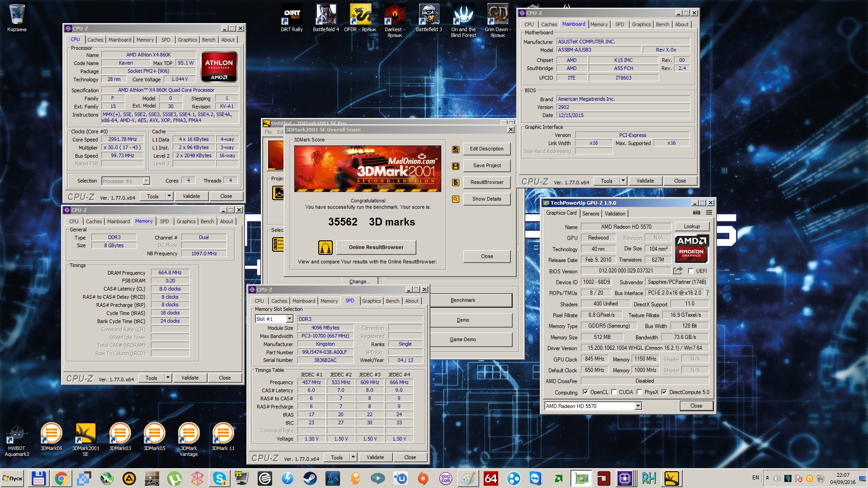Open the Recycle Bin (Корзина) icon
This screenshot has height=488, width=868.
[x=17, y=18]
